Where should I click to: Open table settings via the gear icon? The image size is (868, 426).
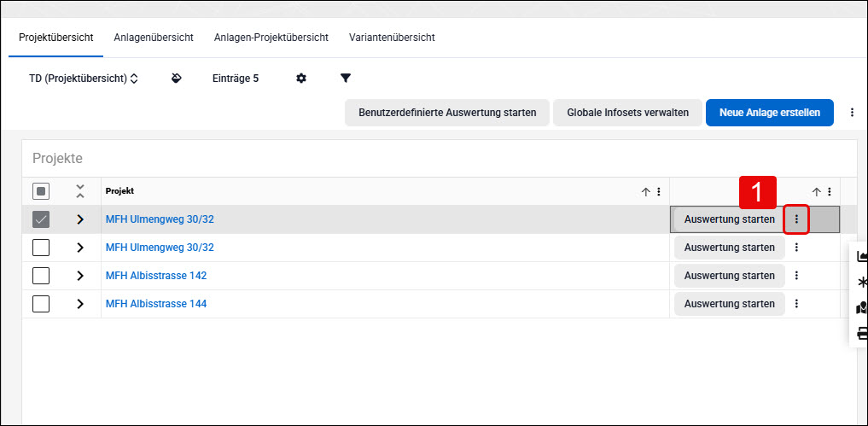point(301,78)
